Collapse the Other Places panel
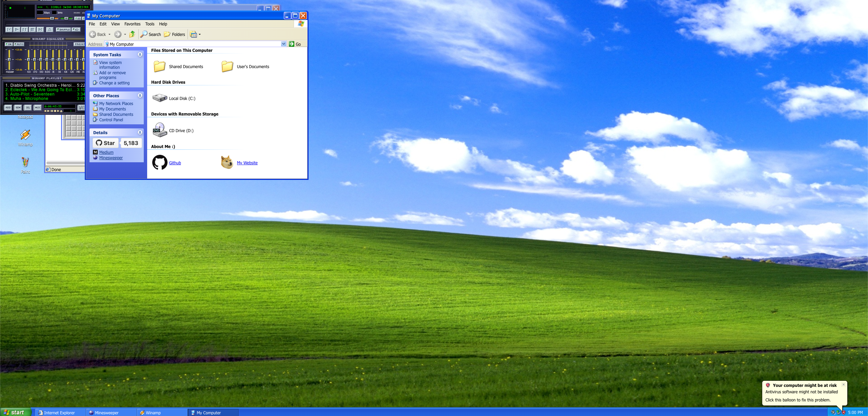This screenshot has height=416, width=868. click(140, 96)
